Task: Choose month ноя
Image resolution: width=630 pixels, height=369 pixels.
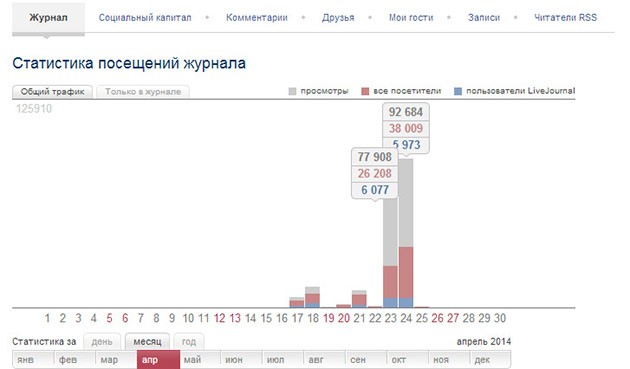Action: (x=450, y=359)
